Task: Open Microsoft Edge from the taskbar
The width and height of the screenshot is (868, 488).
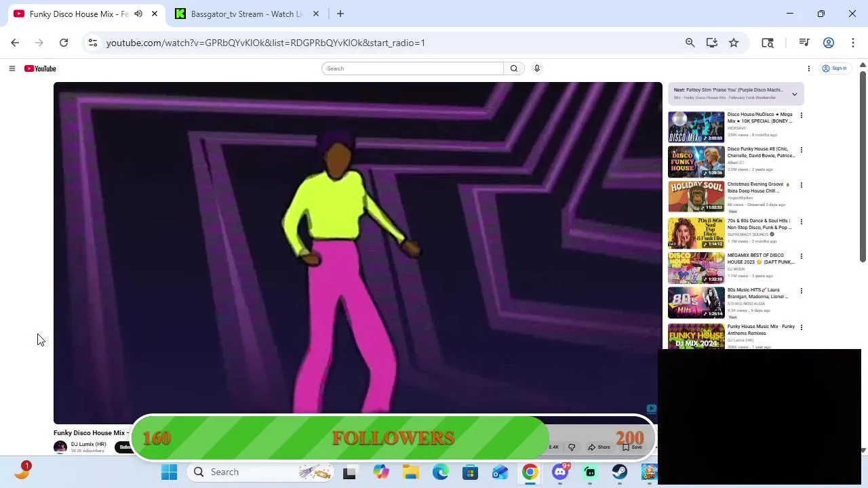Action: [441, 472]
